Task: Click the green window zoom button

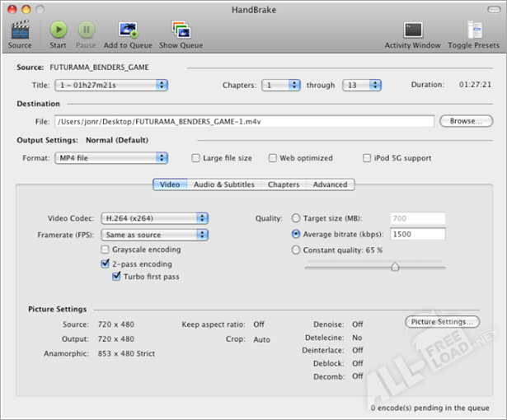Action: pyautogui.click(x=41, y=8)
